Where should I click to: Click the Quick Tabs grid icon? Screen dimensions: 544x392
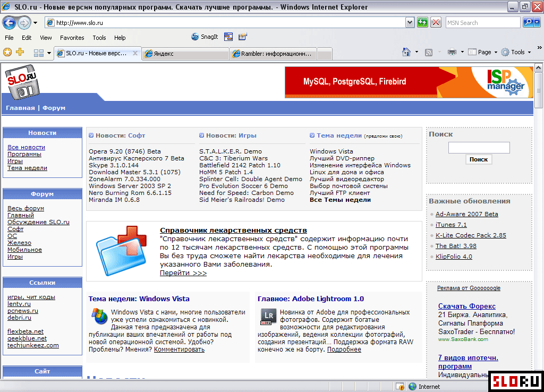tap(38, 53)
